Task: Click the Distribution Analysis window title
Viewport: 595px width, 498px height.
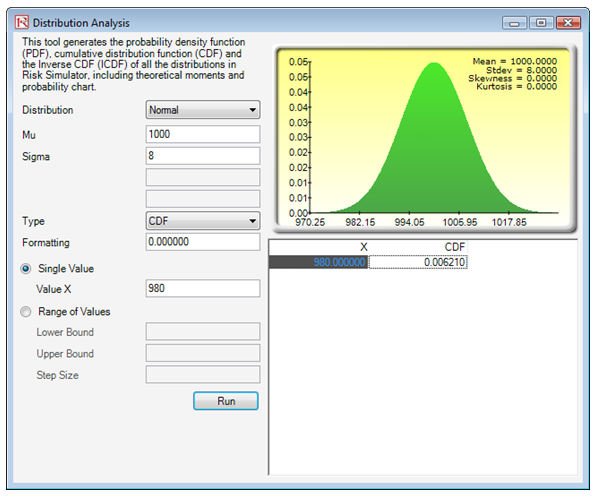Action: click(x=81, y=23)
